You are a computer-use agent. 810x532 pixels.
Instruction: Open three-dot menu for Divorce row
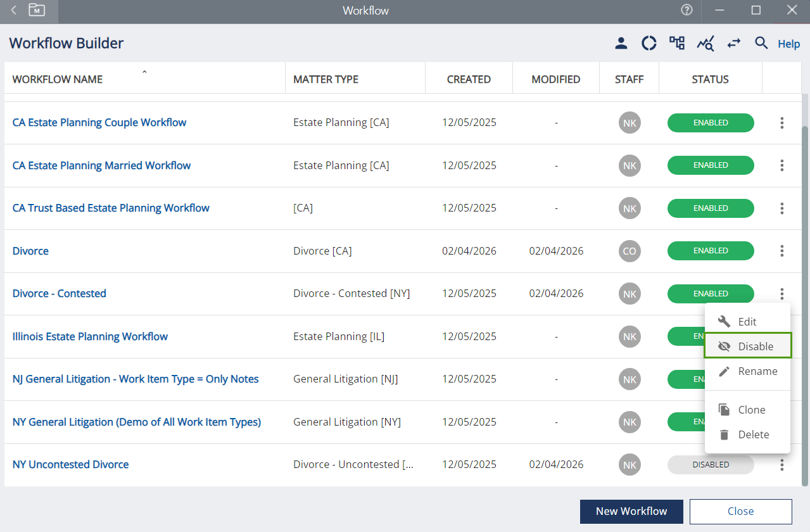click(x=782, y=251)
